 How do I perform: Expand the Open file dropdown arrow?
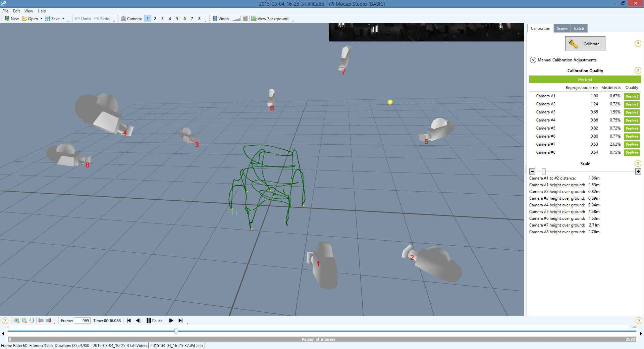41,19
